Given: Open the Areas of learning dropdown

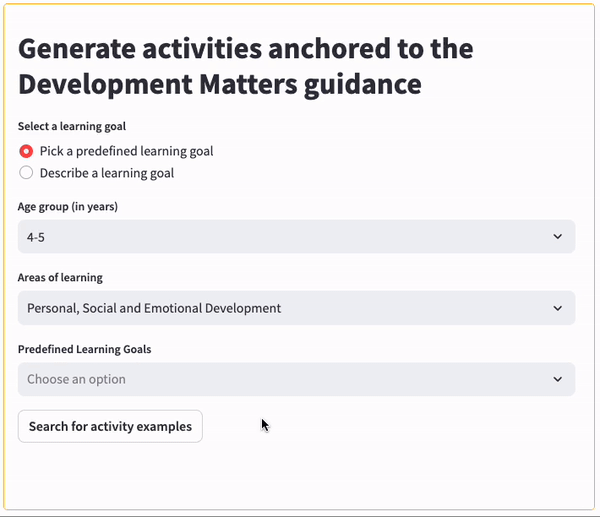Looking at the screenshot, I should [296, 308].
